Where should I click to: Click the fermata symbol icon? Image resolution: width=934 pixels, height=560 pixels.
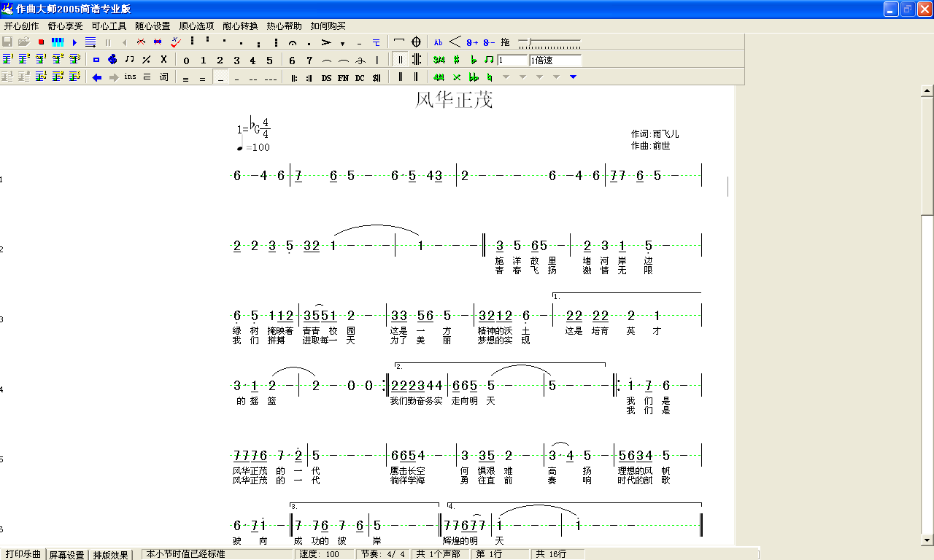(x=292, y=42)
